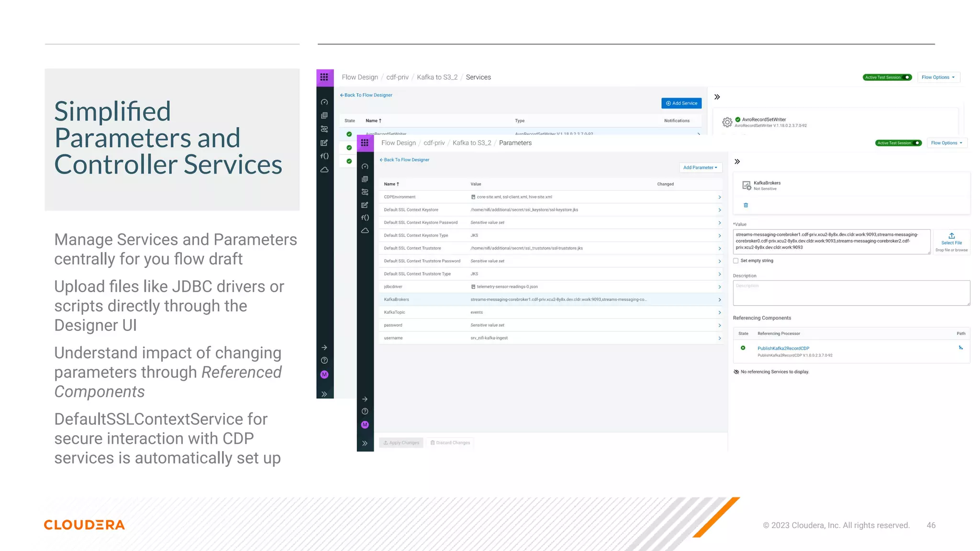Expand the CDPEnvironment row chevron
980x551 pixels.
click(x=719, y=197)
